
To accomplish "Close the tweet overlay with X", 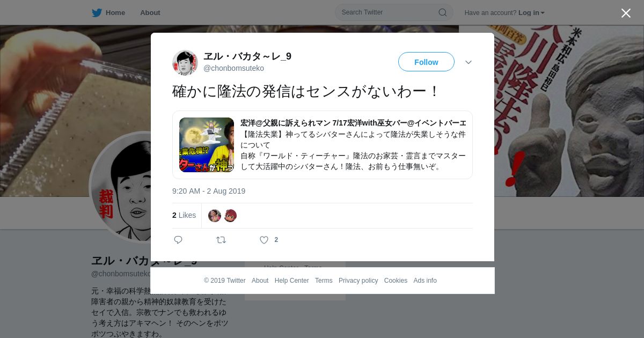I will point(626,13).
